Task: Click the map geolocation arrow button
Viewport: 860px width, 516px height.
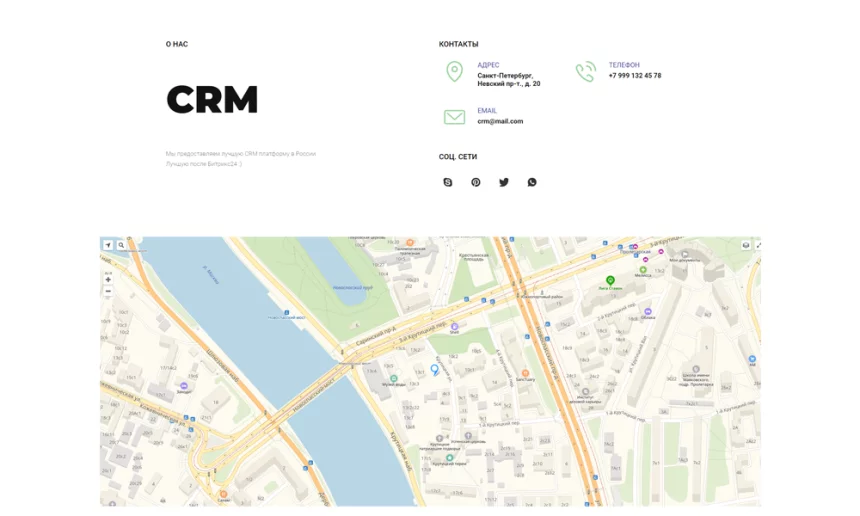Action: coord(108,245)
